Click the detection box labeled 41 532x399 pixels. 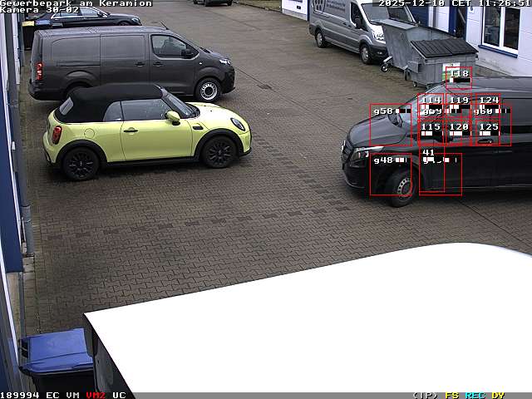pos(440,174)
